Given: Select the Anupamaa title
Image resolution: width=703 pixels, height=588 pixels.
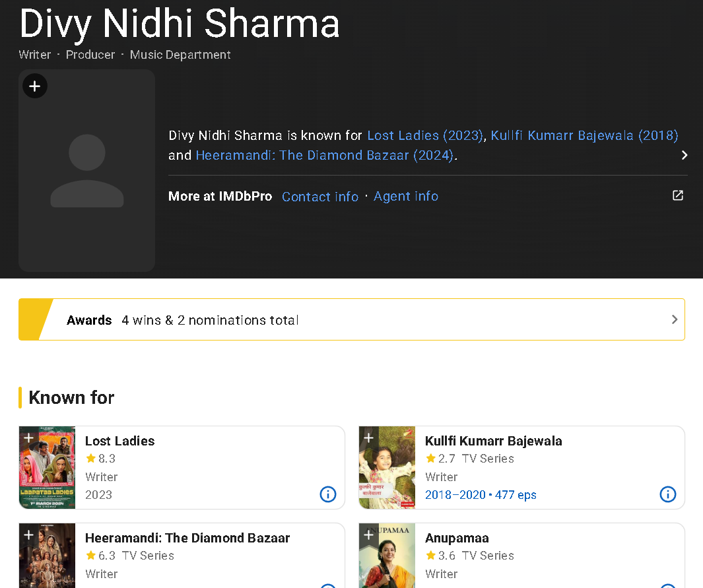Looking at the screenshot, I should (x=457, y=538).
